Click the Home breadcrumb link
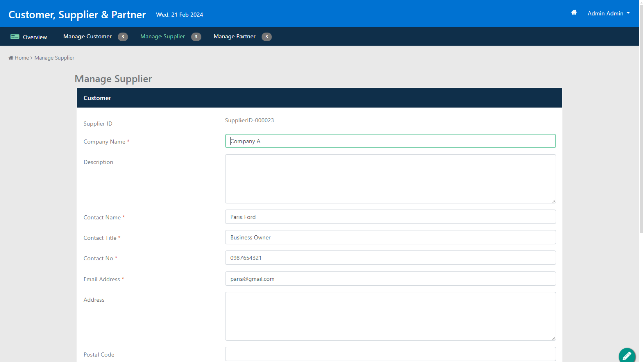The height and width of the screenshot is (362, 644). coord(22,58)
